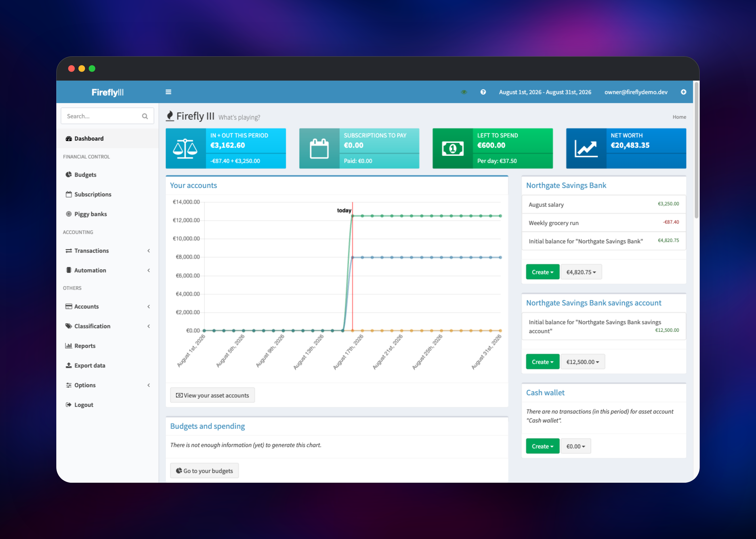The height and width of the screenshot is (539, 756).
Task: Click the -€87.40 grocery amount
Action: (x=671, y=222)
